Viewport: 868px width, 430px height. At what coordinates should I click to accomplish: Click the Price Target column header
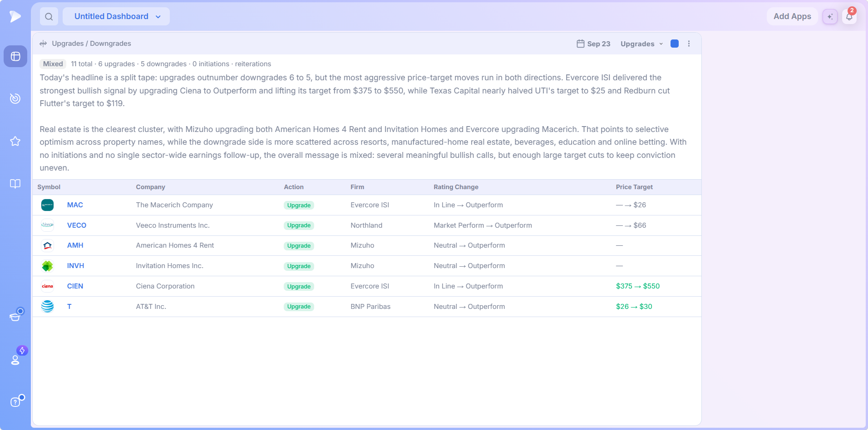click(x=634, y=187)
